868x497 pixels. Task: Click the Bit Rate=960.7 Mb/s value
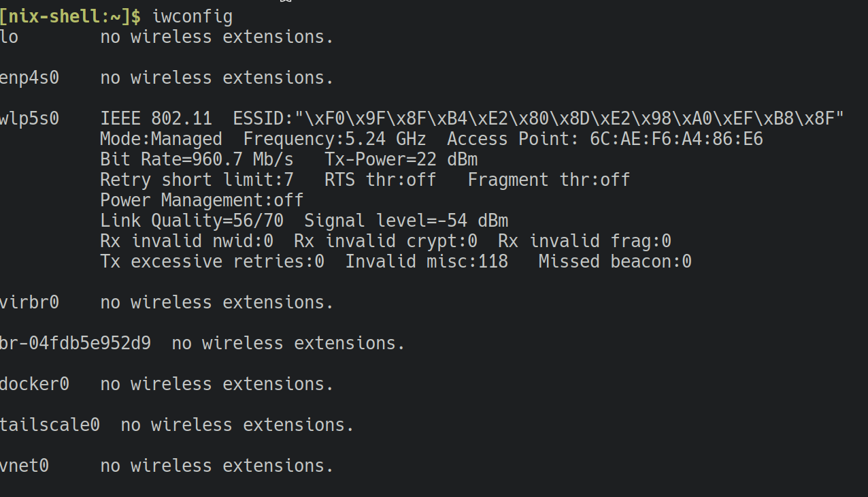197,160
